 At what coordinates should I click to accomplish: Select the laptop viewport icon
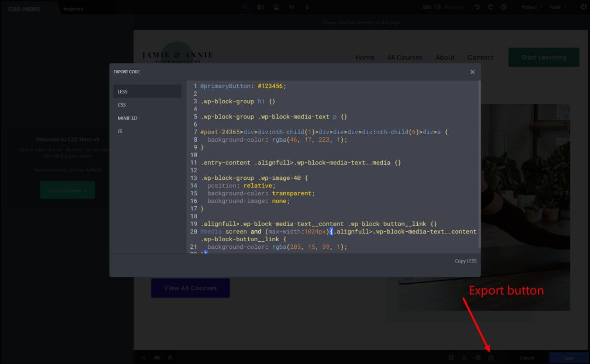[261, 7]
